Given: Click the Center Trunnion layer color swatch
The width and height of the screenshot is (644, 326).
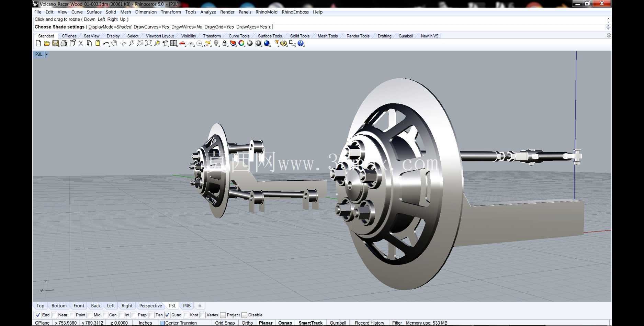Looking at the screenshot, I should click(x=162, y=323).
